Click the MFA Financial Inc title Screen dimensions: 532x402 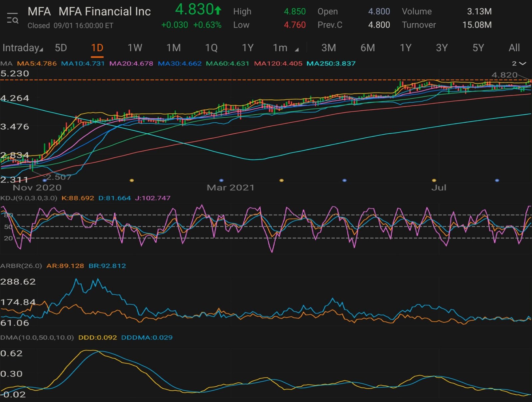pos(105,11)
